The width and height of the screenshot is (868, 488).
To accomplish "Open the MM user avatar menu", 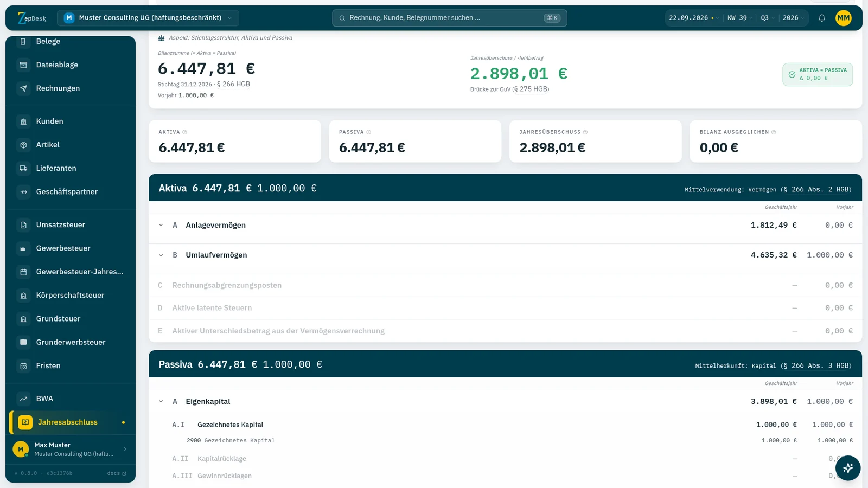I will (x=843, y=18).
